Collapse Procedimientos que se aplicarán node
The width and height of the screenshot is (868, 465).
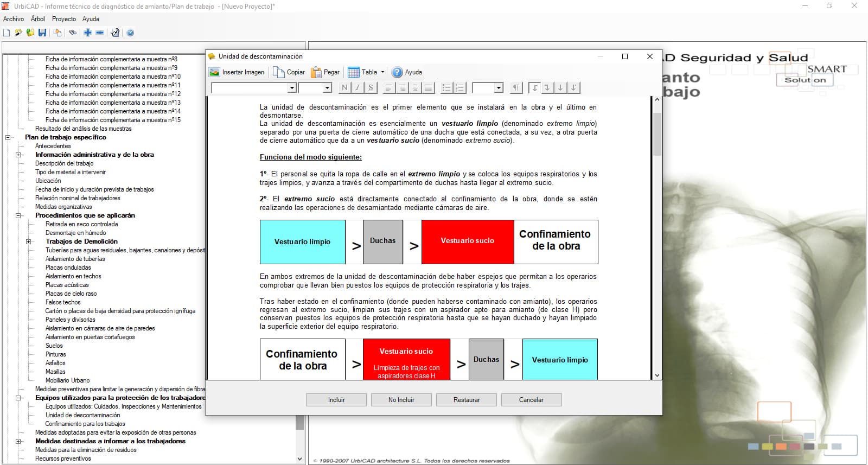click(x=18, y=215)
